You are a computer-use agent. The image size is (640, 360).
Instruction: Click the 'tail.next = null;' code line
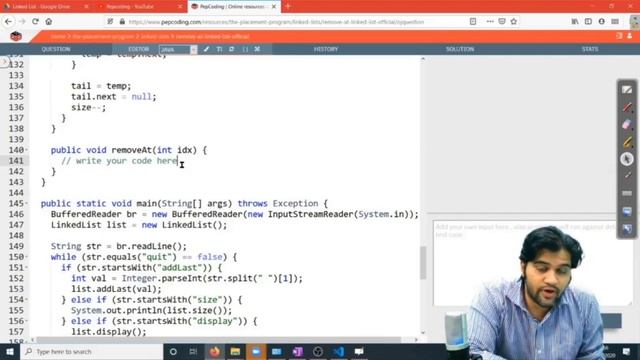tap(114, 97)
